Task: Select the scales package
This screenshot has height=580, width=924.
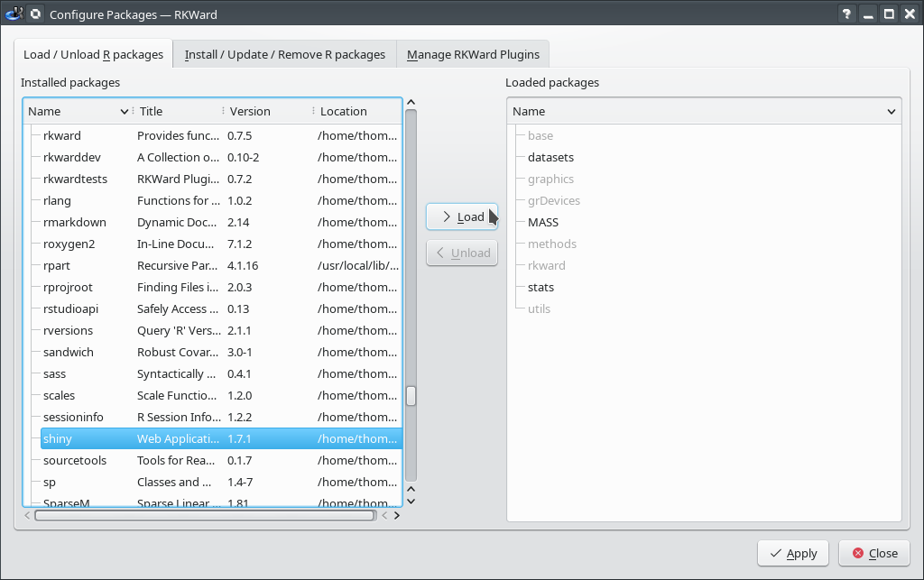Action: [x=221, y=396]
